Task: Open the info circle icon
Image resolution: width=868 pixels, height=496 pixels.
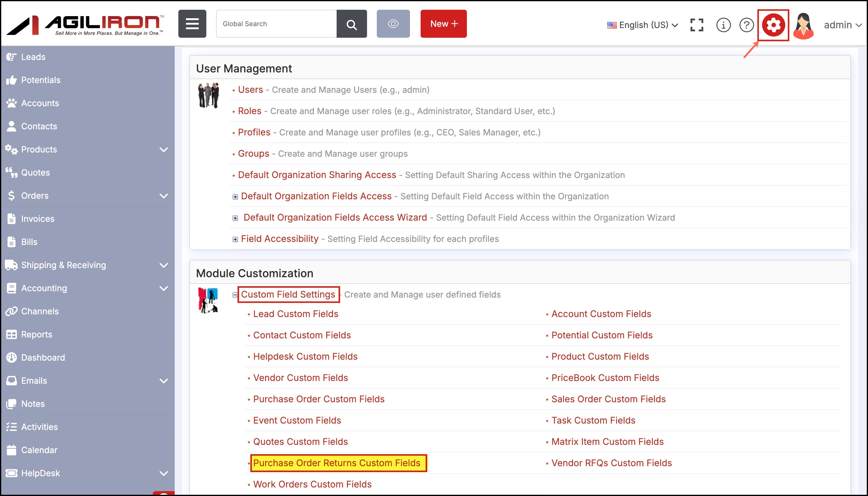Action: click(723, 25)
